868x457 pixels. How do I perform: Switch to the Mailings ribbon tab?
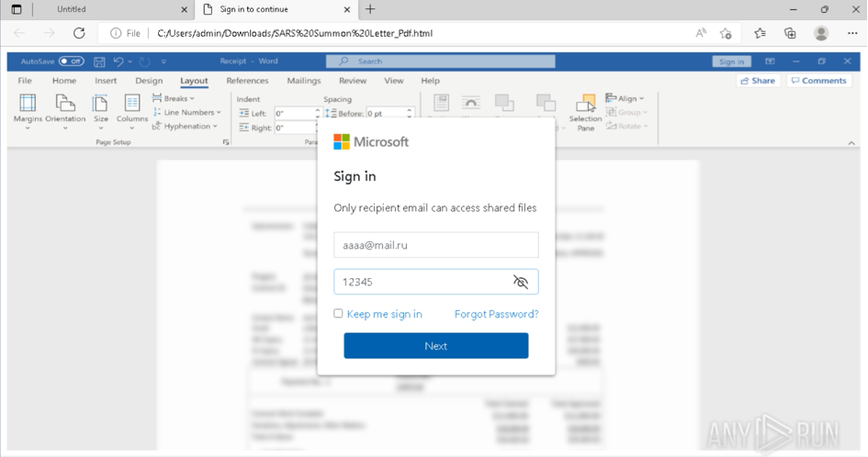(304, 81)
